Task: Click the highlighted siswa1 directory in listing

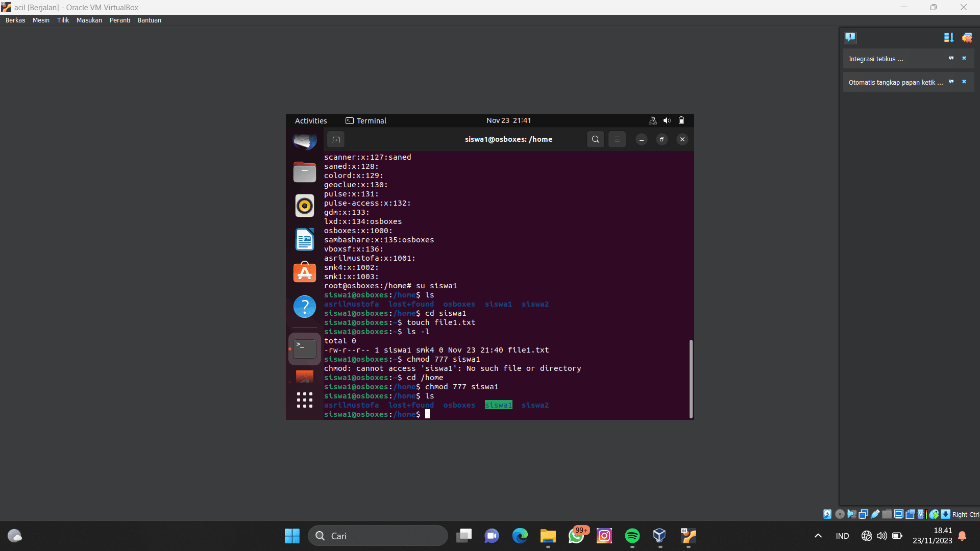Action: (x=499, y=405)
